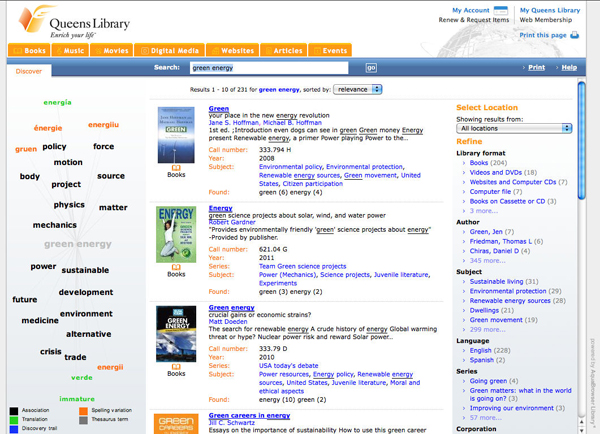This screenshot has height=434, width=600.
Task: Click the word 'sustainable' in the word cloud
Action: [x=85, y=270]
